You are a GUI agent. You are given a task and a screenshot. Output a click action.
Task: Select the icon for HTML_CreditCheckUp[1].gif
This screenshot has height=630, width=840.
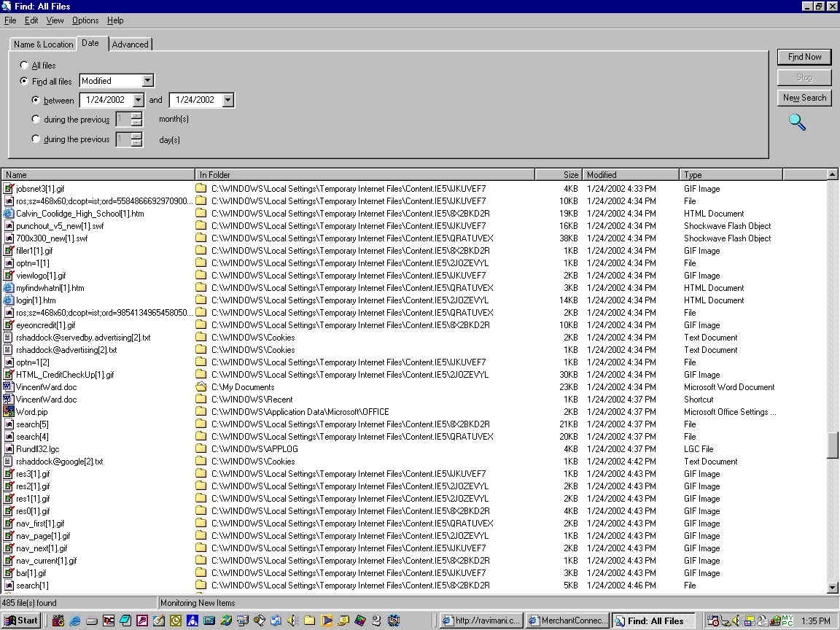pyautogui.click(x=9, y=375)
